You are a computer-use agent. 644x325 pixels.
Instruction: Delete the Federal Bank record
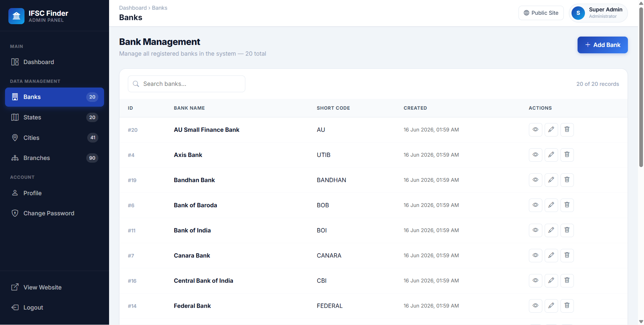coord(567,306)
